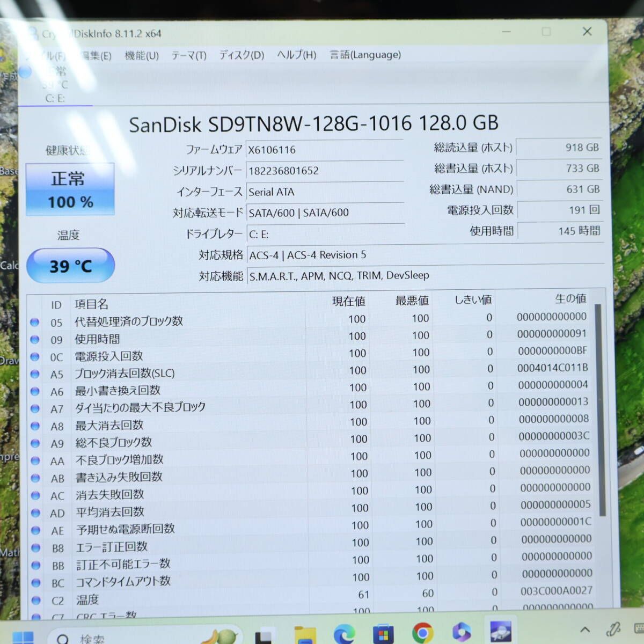Click the 正常 100 % health status button
The height and width of the screenshot is (644, 644).
point(70,189)
